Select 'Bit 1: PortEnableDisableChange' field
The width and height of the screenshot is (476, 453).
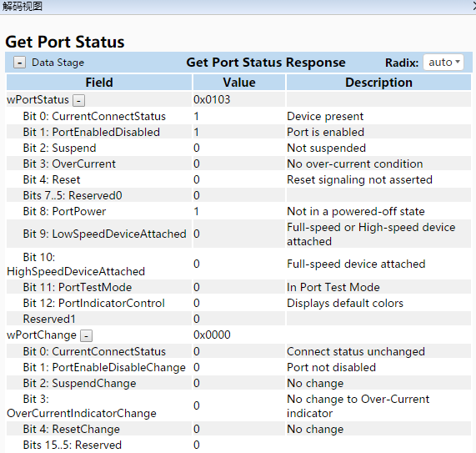coord(104,367)
